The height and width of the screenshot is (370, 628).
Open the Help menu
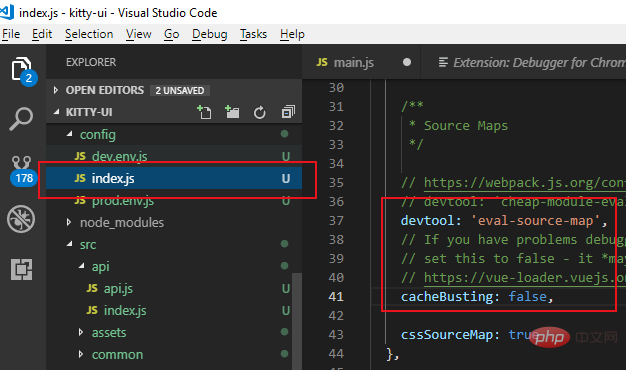292,34
